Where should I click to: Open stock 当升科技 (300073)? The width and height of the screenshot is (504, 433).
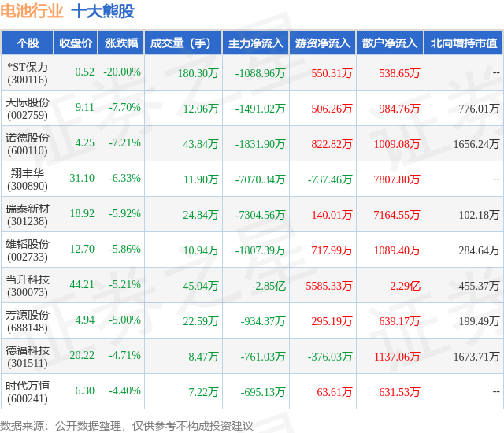(28, 286)
